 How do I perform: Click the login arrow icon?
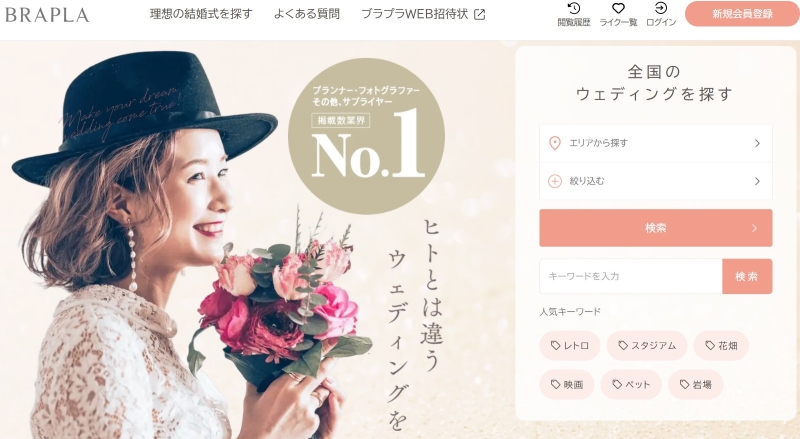point(661,8)
